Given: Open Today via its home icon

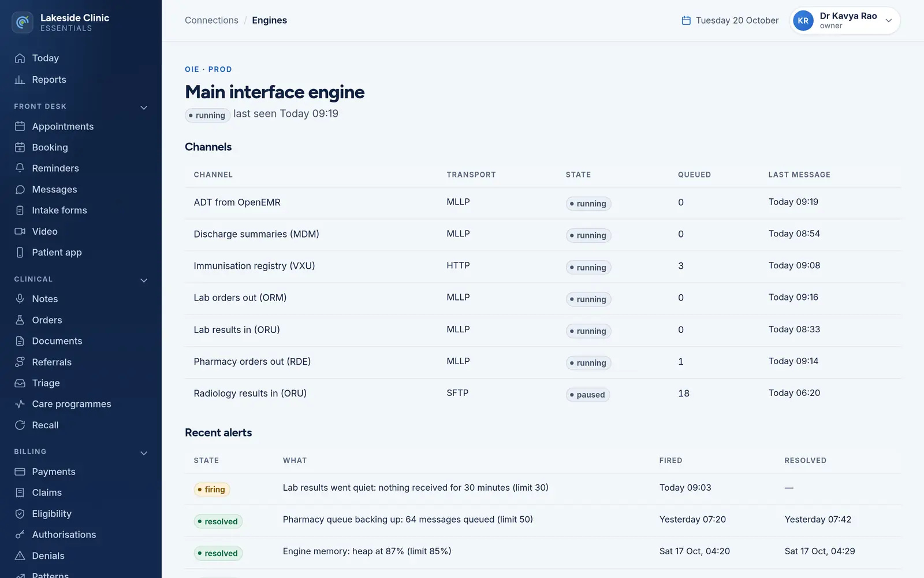Looking at the screenshot, I should (x=20, y=58).
